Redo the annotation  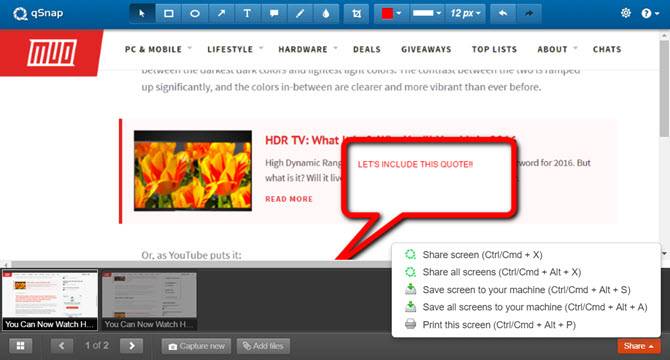[x=529, y=13]
